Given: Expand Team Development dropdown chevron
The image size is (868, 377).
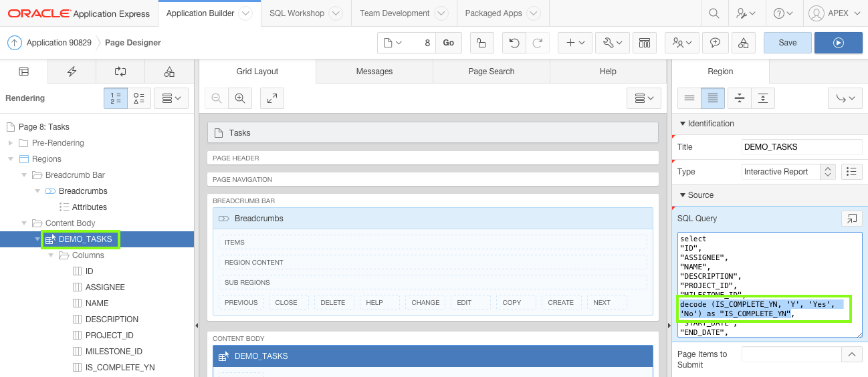Looking at the screenshot, I should [x=441, y=13].
